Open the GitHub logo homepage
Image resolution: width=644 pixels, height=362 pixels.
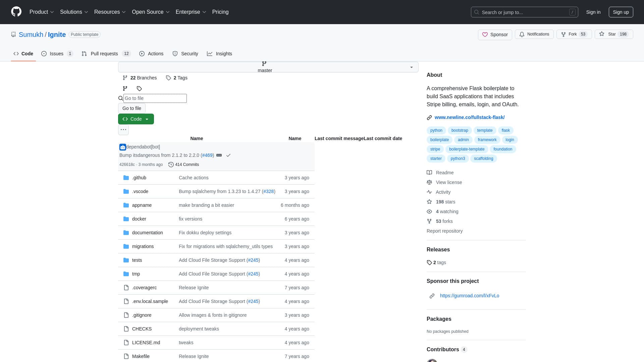point(16,12)
